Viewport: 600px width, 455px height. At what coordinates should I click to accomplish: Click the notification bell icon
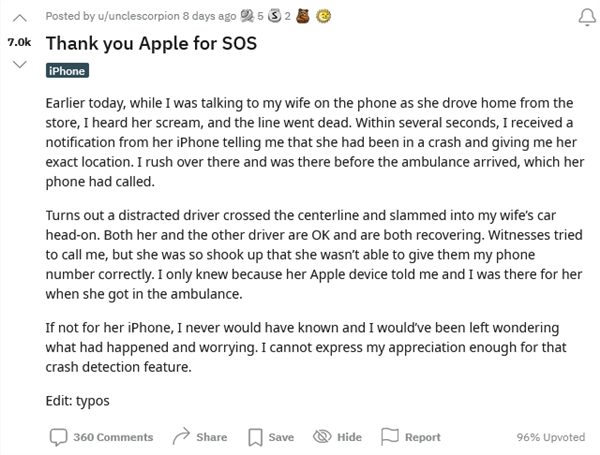[x=583, y=18]
